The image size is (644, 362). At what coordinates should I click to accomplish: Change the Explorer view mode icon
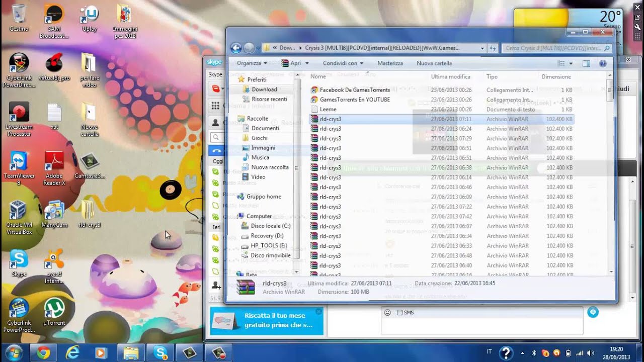[561, 63]
